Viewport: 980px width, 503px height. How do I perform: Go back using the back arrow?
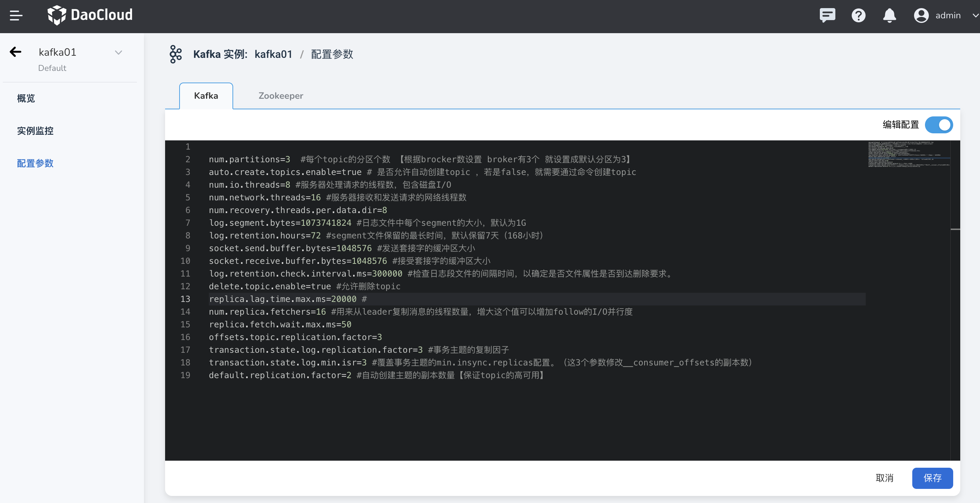[15, 52]
